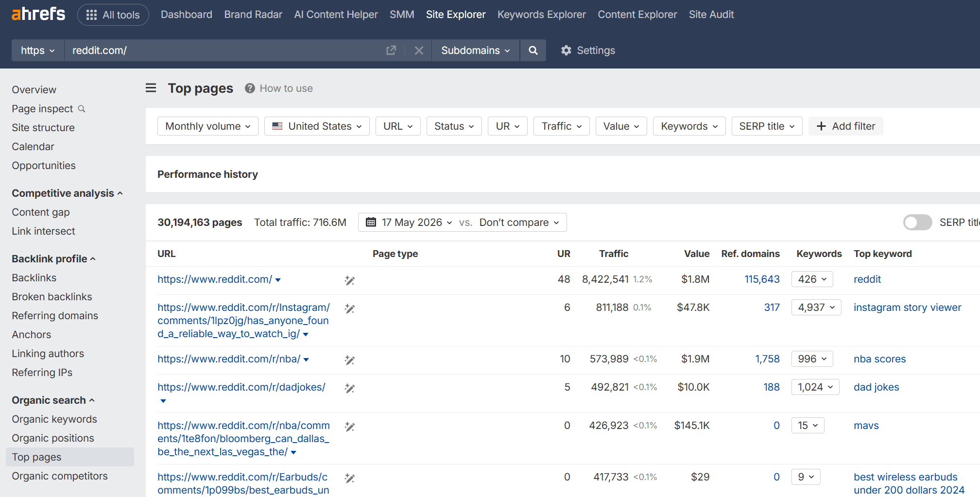Click the Ahrefs logo
Viewport: 980px width, 497px height.
(38, 14)
